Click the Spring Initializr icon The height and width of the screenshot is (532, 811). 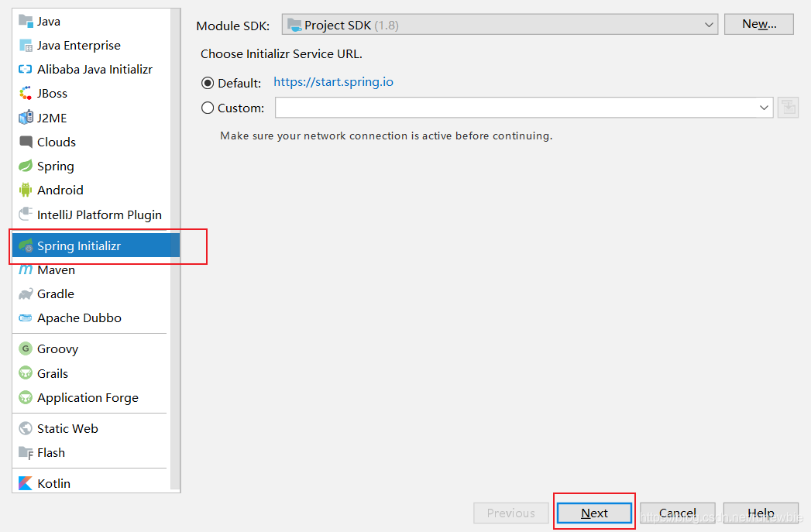pos(26,245)
